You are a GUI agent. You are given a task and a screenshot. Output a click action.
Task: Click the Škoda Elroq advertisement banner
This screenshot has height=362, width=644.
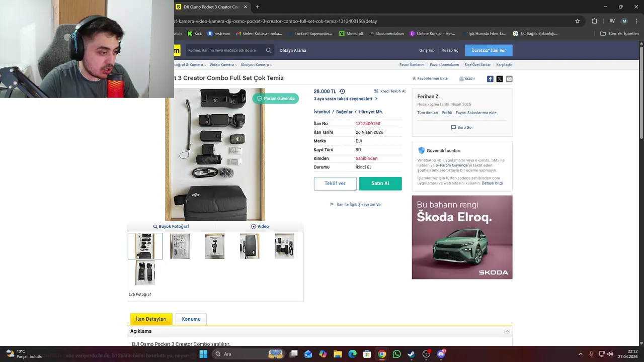coord(462,237)
